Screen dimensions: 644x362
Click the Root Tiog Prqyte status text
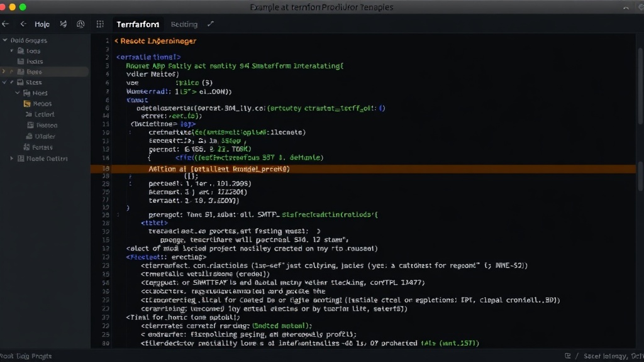pos(26,356)
